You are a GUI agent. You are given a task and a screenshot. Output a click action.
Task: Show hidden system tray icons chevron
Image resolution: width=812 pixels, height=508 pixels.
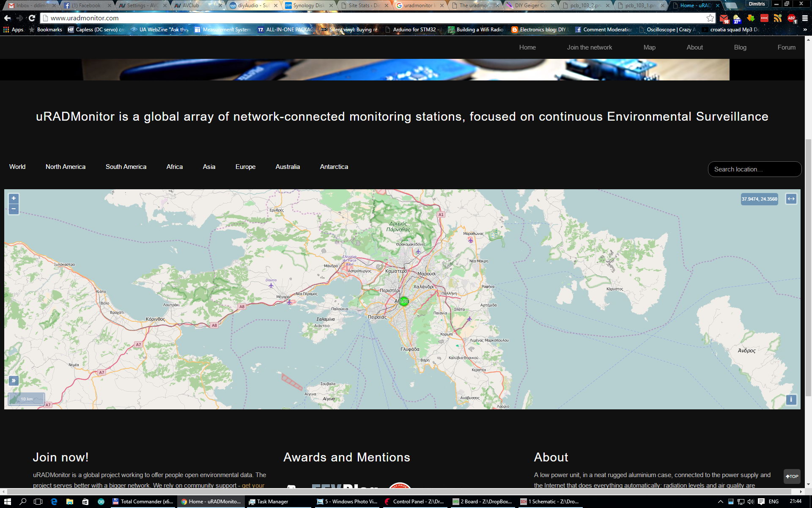pos(721,501)
